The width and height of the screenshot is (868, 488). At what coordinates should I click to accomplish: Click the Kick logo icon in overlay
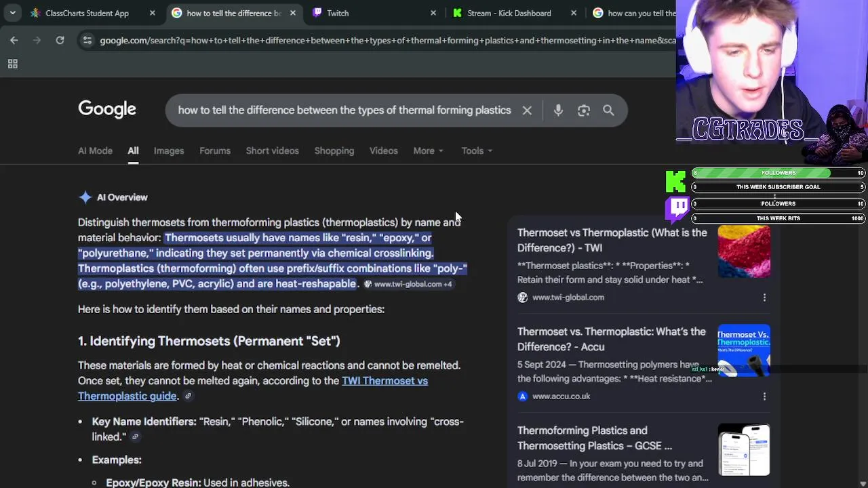(675, 181)
